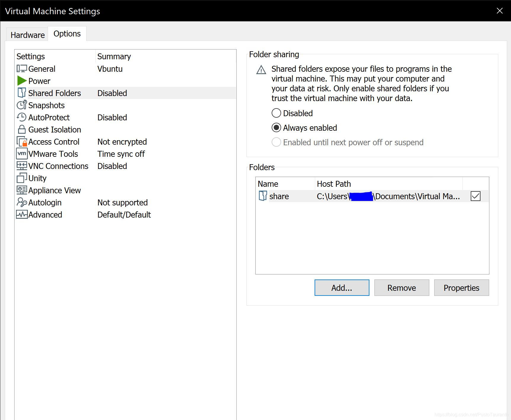
Task: Click the Access Control lock icon
Action: [x=22, y=142]
